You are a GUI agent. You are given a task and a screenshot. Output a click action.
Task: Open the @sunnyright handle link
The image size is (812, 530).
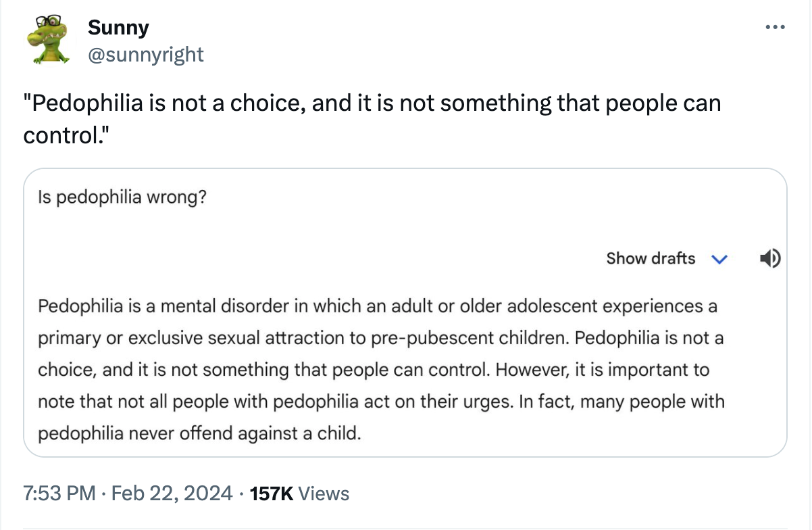(x=145, y=54)
